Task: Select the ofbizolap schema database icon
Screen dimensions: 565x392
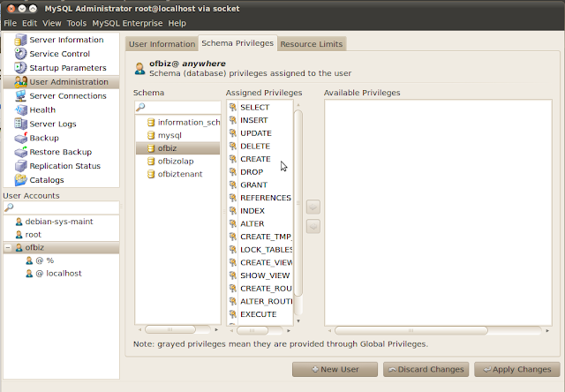Action: pyautogui.click(x=151, y=162)
